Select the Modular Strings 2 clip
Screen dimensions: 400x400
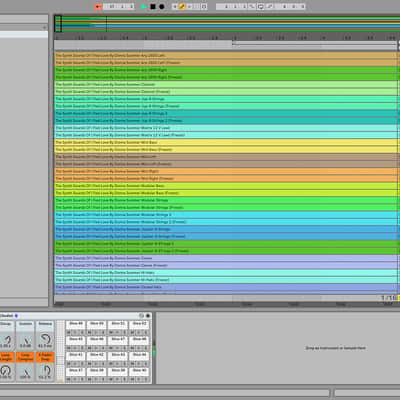click(226, 215)
